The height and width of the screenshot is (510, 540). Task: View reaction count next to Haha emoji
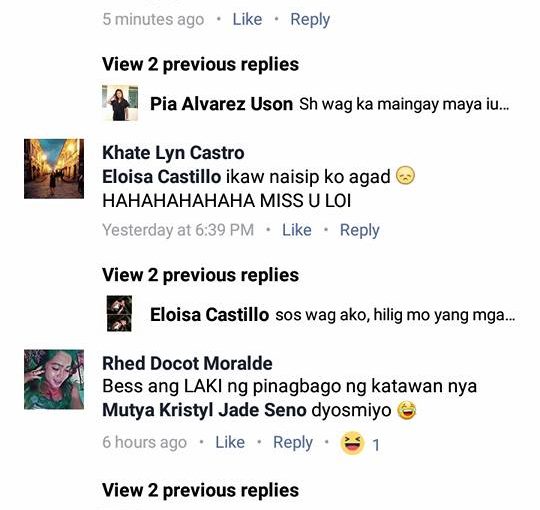coord(376,445)
